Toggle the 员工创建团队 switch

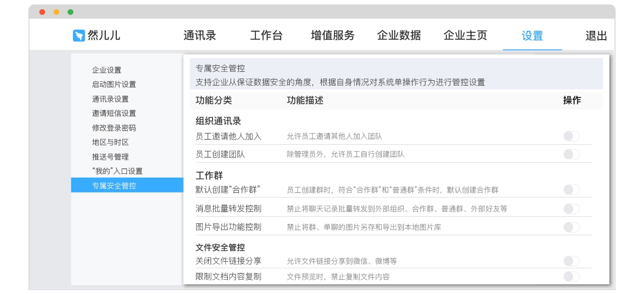point(571,154)
